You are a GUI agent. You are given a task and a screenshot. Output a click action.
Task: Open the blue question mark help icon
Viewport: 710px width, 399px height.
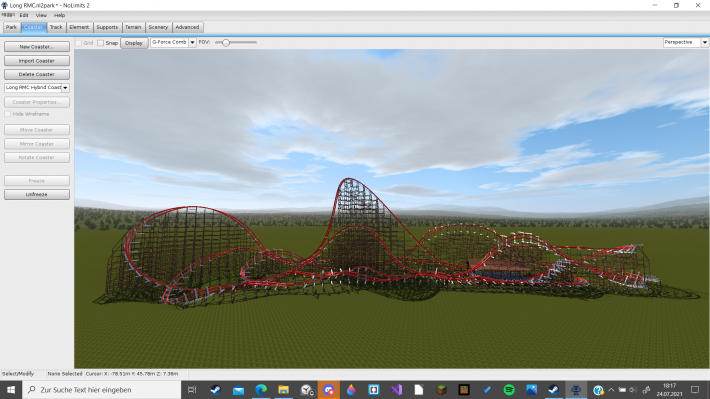[x=598, y=389]
